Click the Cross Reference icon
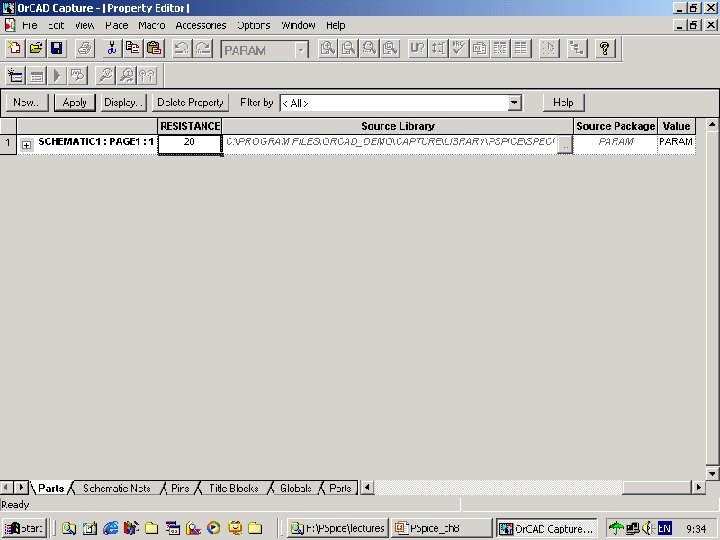720x540 pixels. [x=500, y=48]
